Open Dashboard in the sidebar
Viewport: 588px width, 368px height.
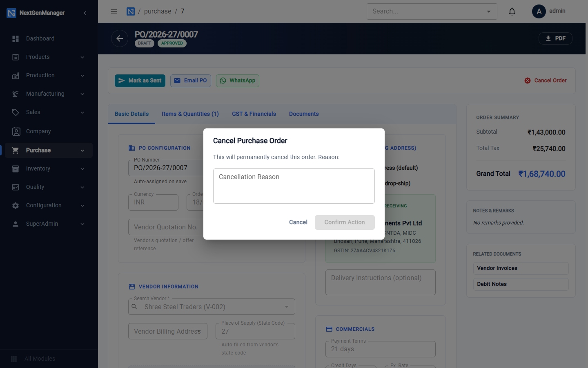click(x=49, y=39)
